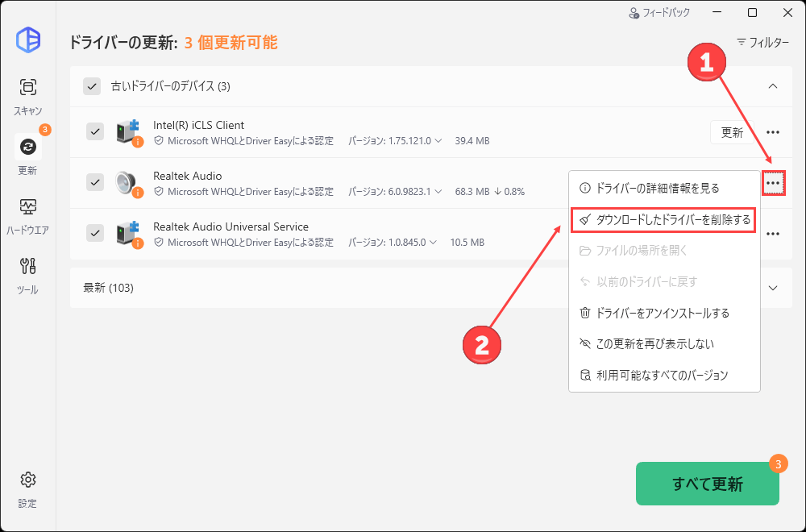
Task: Collapse the 古いドライバーのデバイス section
Action: tap(773, 86)
